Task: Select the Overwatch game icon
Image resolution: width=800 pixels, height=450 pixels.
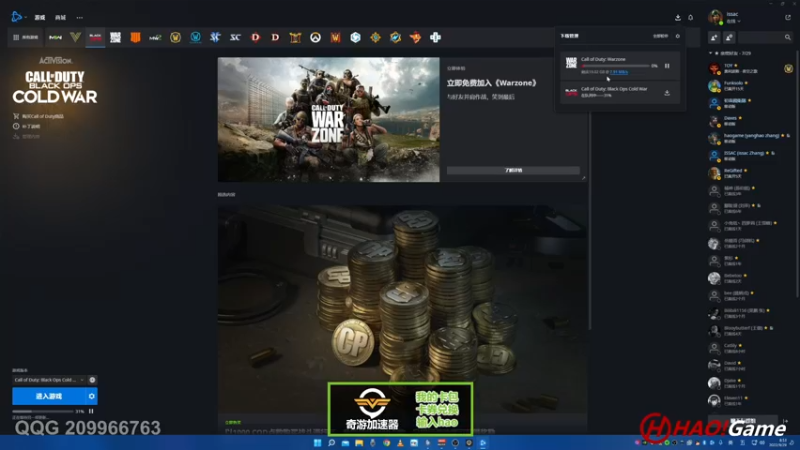Action: click(x=315, y=37)
